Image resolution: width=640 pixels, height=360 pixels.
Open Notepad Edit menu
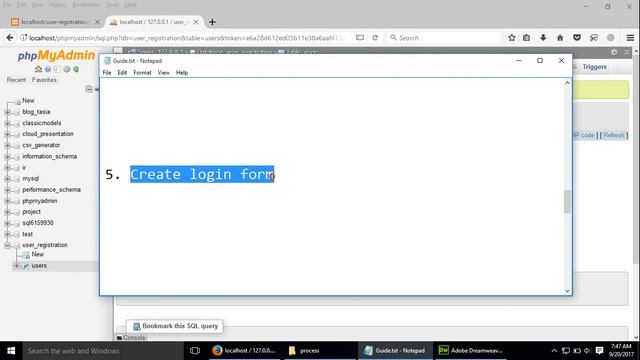pyautogui.click(x=122, y=73)
